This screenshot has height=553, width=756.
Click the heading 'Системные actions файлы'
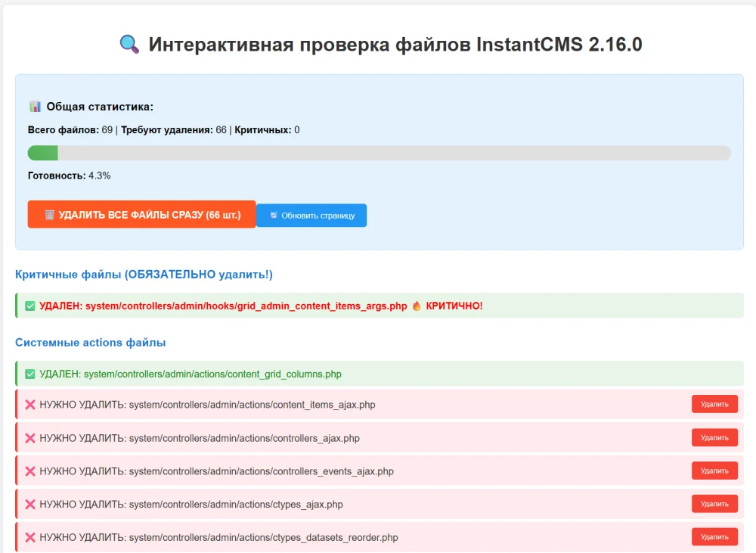tap(90, 342)
